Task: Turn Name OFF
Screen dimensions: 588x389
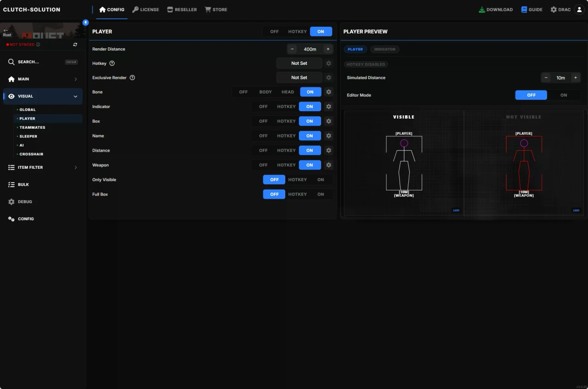Action: (x=263, y=136)
